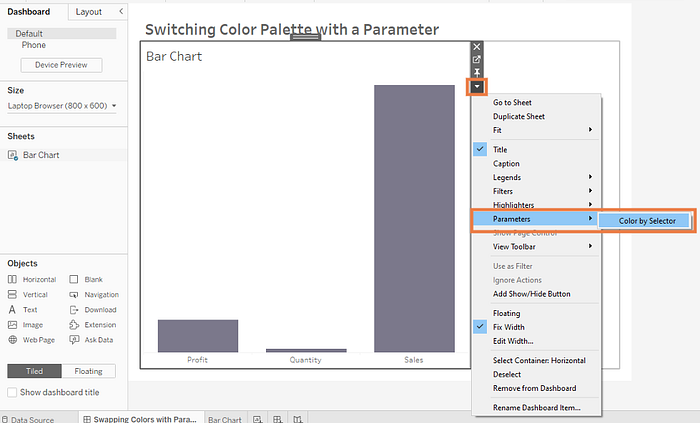Switch to the Dashboard pane tab

29,12
